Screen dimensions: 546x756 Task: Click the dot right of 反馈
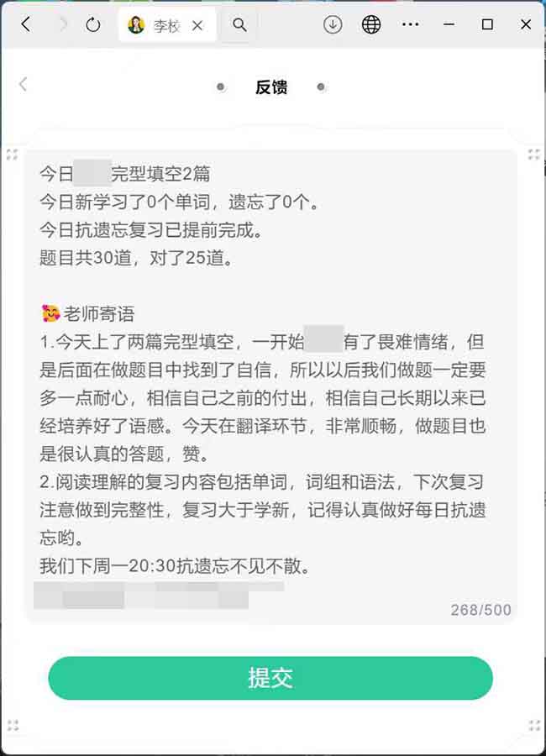pos(321,87)
